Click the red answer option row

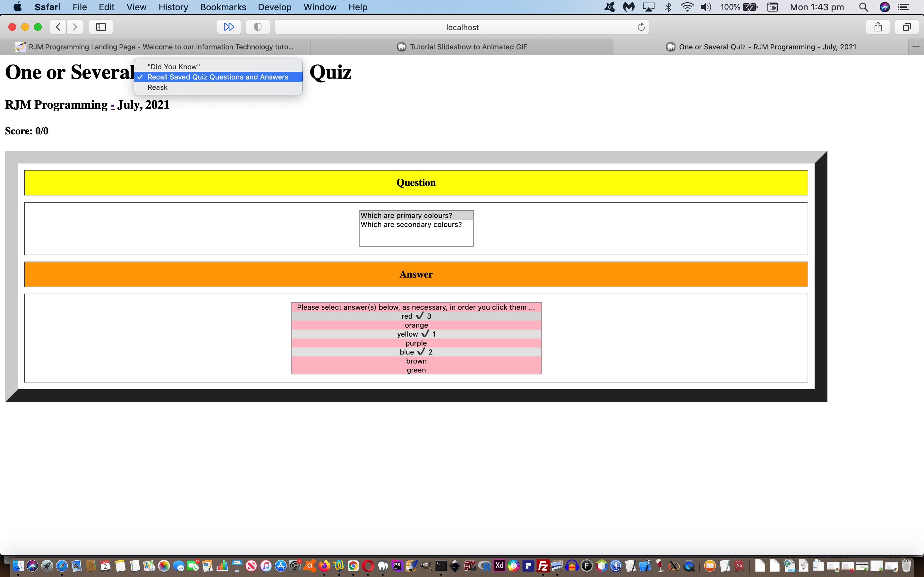[x=416, y=316]
